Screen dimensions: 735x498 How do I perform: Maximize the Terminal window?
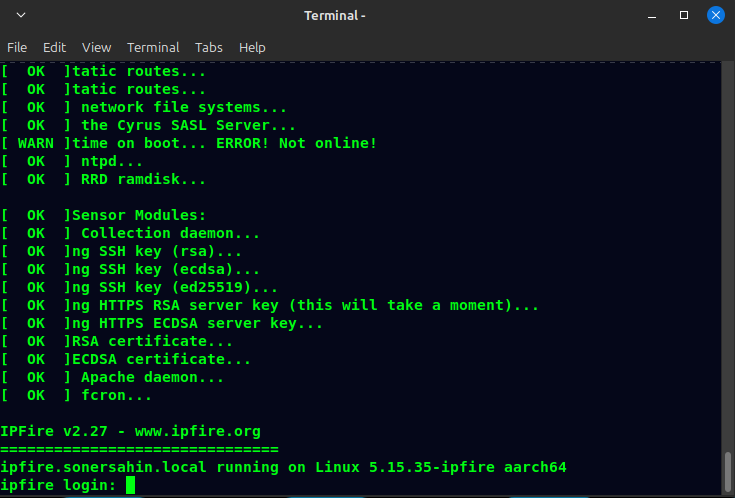[684, 15]
